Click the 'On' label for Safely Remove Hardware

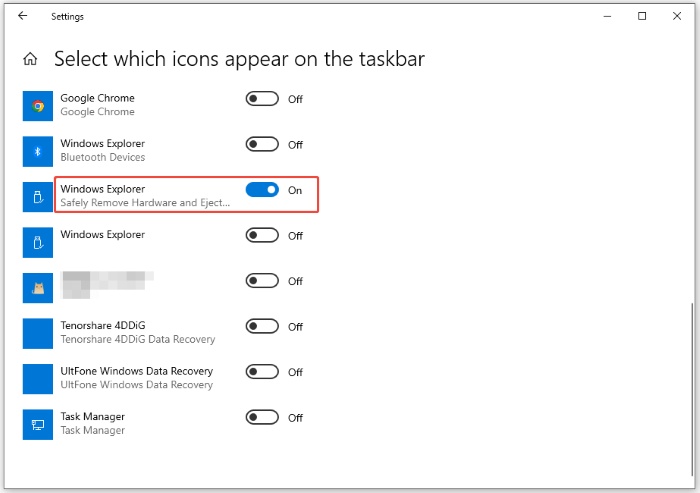pos(295,190)
